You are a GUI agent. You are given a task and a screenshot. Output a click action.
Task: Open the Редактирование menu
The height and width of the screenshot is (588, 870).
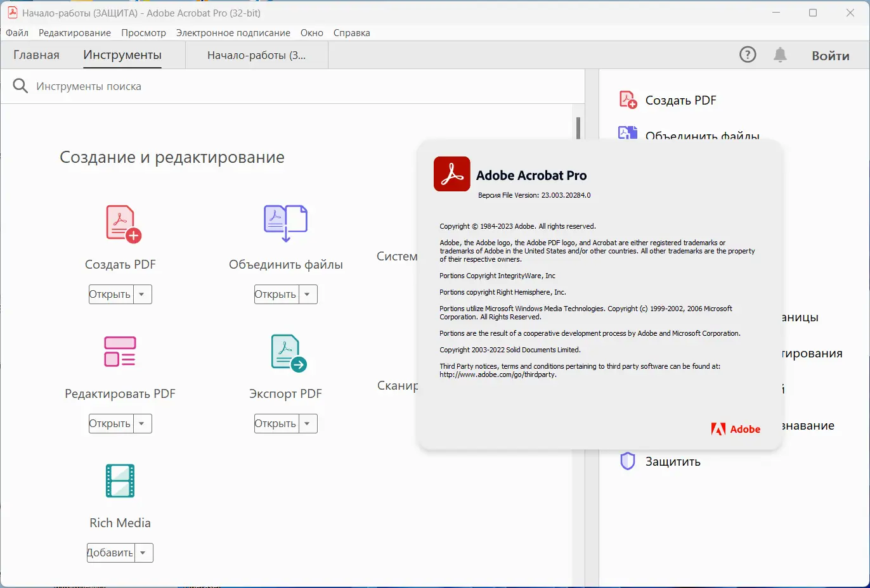coord(75,33)
